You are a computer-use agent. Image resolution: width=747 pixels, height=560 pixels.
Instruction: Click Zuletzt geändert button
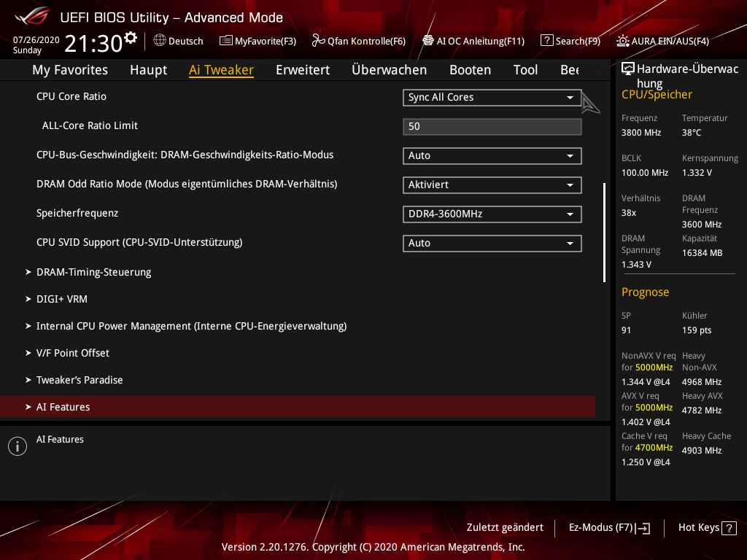505,528
